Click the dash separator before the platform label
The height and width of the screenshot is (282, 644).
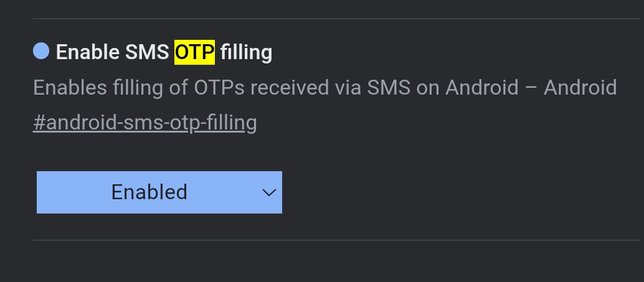click(531, 88)
